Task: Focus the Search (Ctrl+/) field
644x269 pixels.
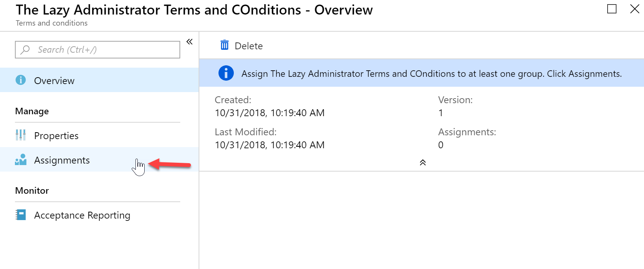Action: (x=98, y=50)
